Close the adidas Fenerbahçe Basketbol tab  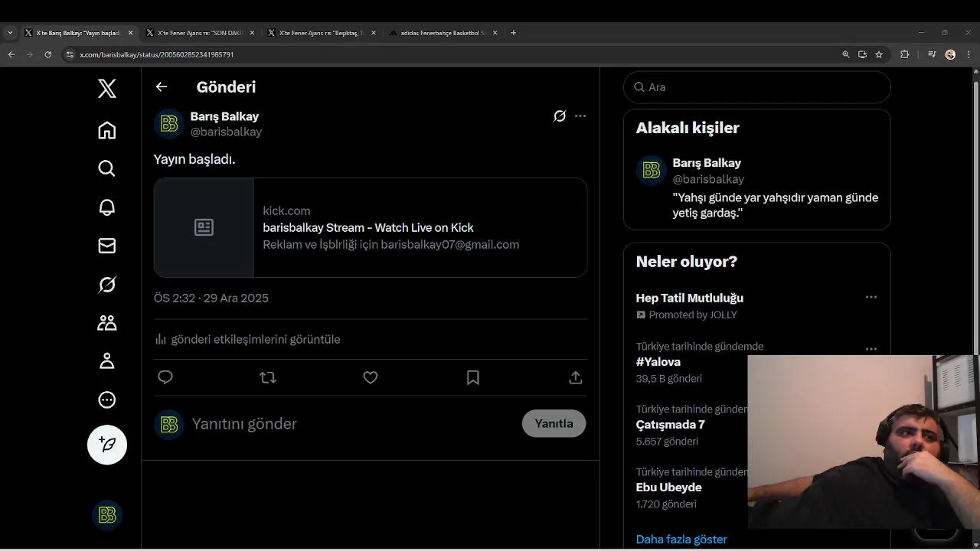[x=495, y=33]
